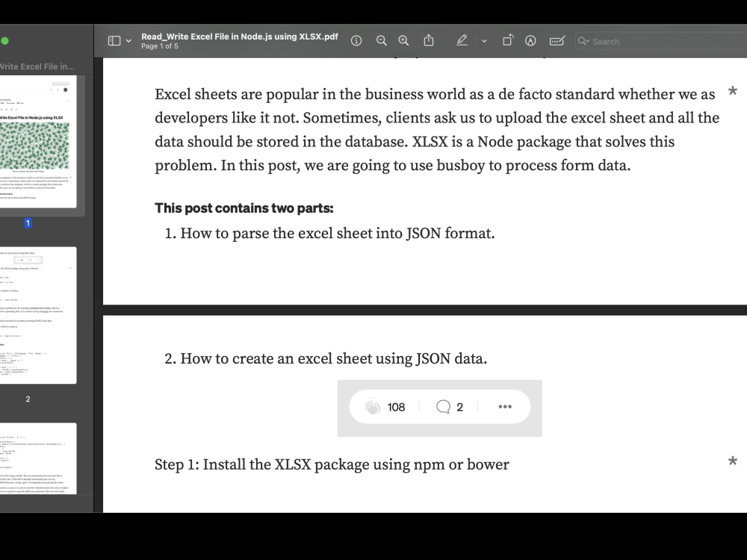The image size is (747, 560).
Task: Click the text 'Step 1: Install the XLSX package'
Action: [x=332, y=464]
